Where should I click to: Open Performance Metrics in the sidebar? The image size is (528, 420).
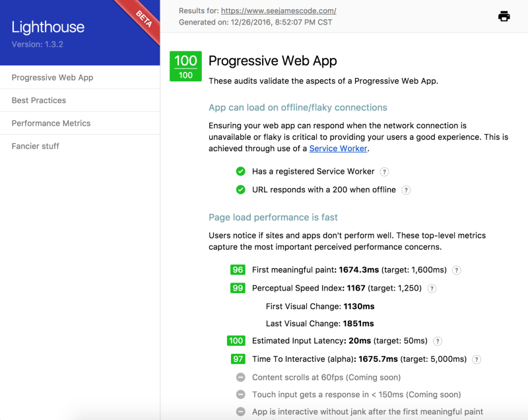point(51,123)
